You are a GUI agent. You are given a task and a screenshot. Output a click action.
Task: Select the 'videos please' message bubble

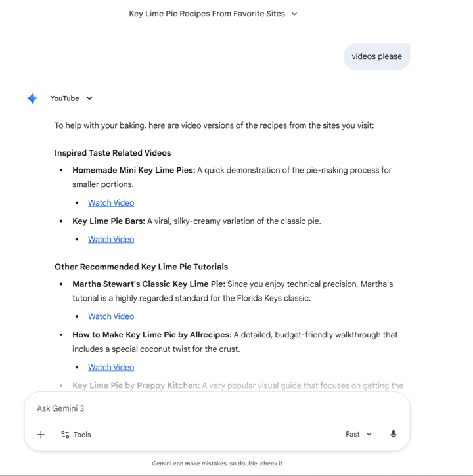tap(376, 56)
